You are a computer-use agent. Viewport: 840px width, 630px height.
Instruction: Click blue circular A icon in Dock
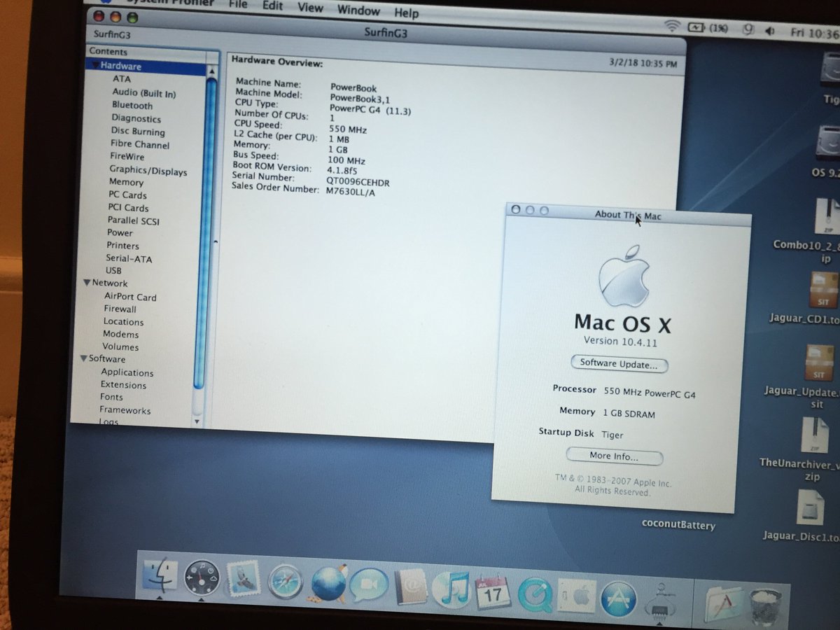(619, 599)
